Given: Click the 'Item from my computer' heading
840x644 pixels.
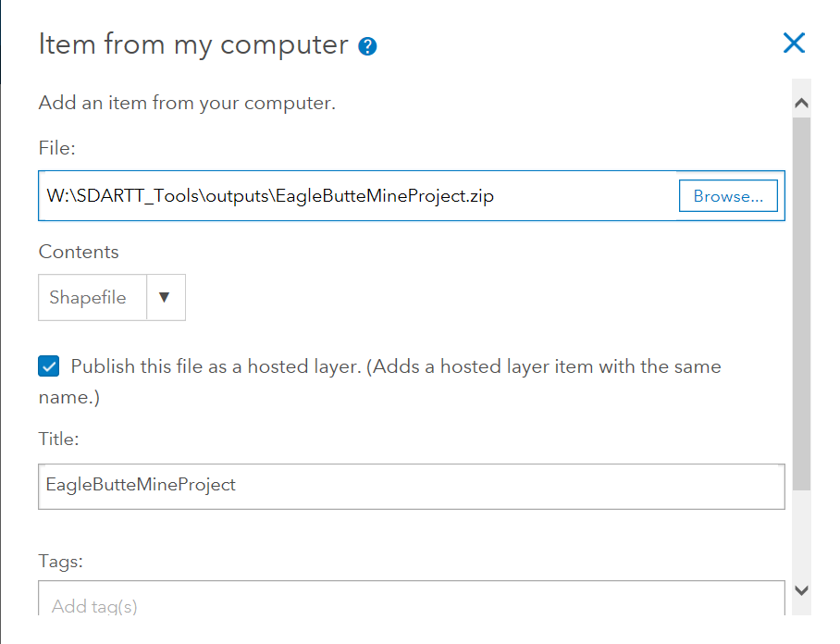Looking at the screenshot, I should (x=193, y=44).
